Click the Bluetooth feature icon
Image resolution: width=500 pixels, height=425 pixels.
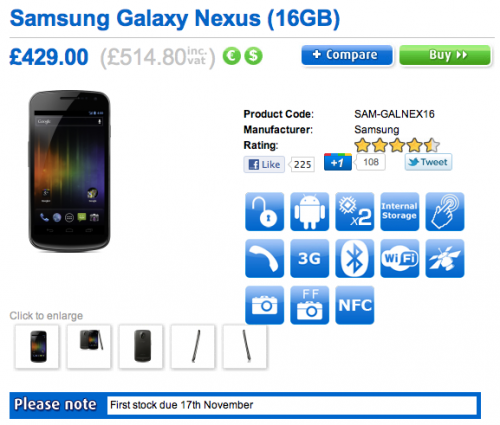(354, 258)
